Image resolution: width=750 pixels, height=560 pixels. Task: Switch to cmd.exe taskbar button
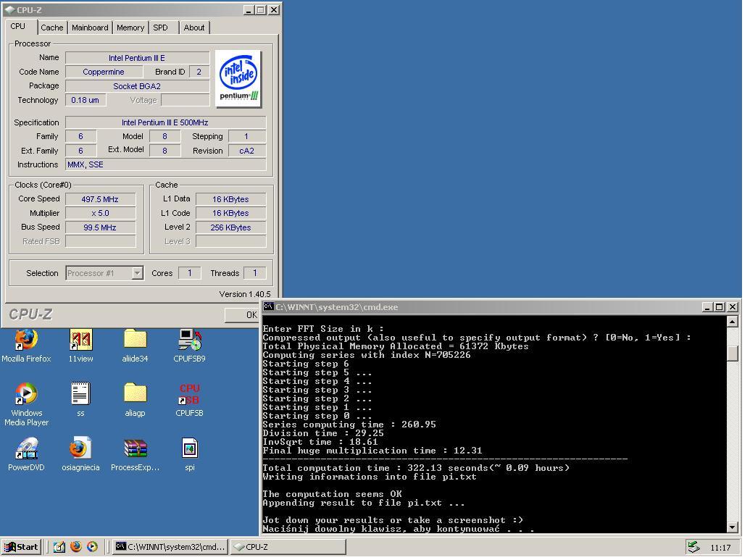[170, 547]
